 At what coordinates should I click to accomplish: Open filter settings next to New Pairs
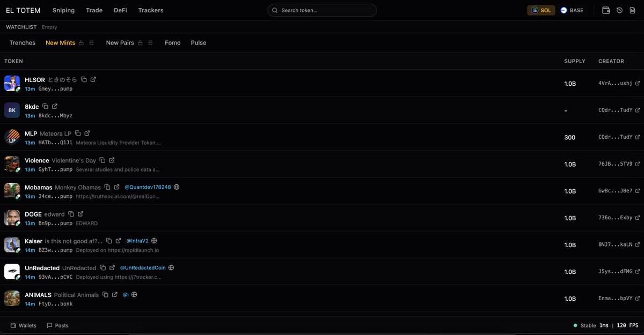click(x=151, y=43)
